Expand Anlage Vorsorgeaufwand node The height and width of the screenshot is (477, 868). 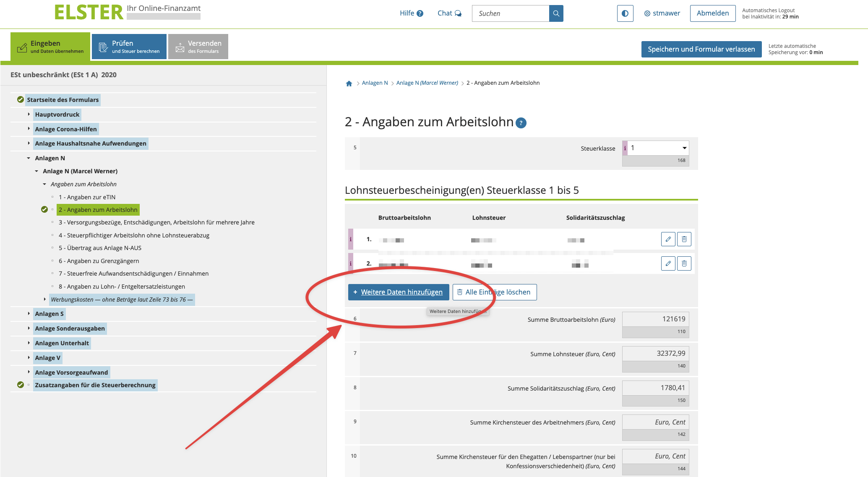point(29,372)
